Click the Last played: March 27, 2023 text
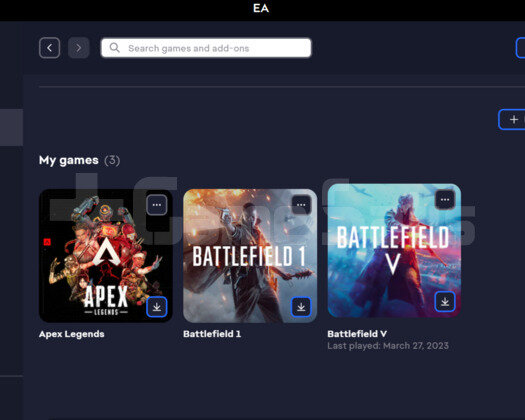Viewport: 525px width, 420px height. [388, 346]
